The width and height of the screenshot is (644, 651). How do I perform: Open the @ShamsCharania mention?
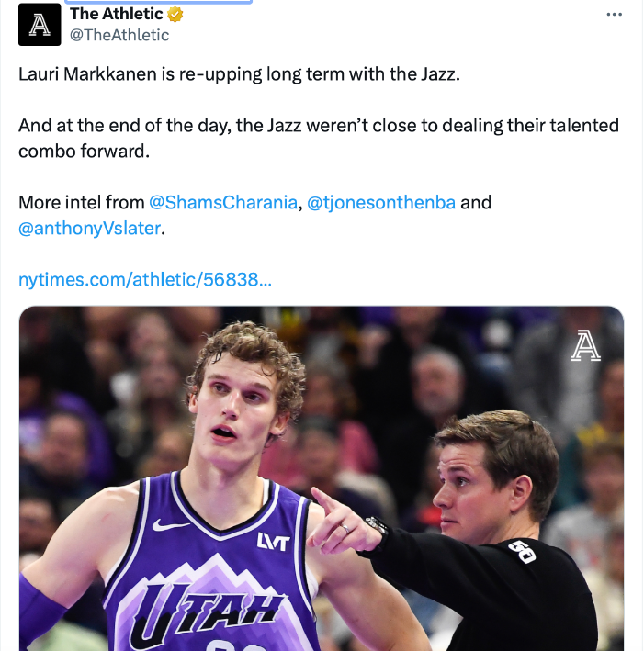click(x=224, y=203)
